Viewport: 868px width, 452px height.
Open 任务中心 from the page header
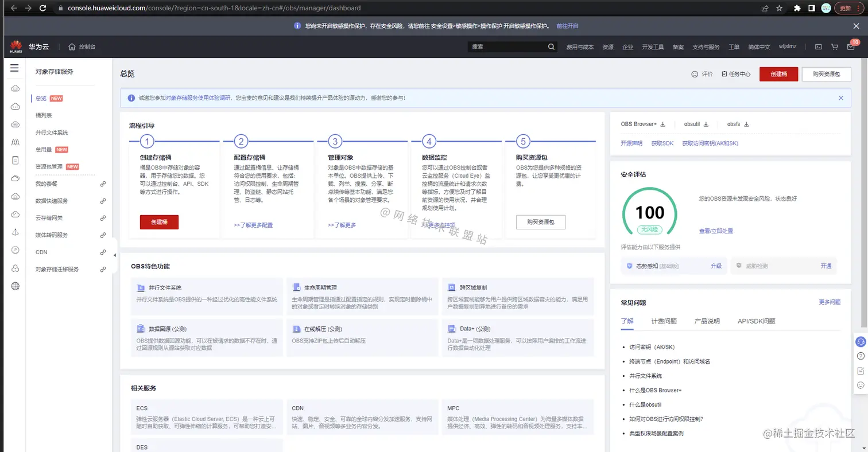pyautogui.click(x=736, y=74)
